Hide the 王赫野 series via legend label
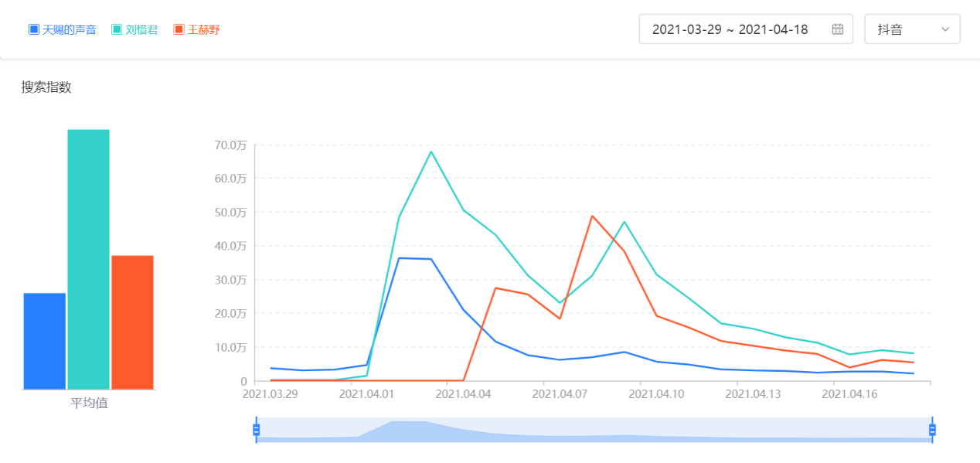The image size is (980, 463). click(x=203, y=29)
